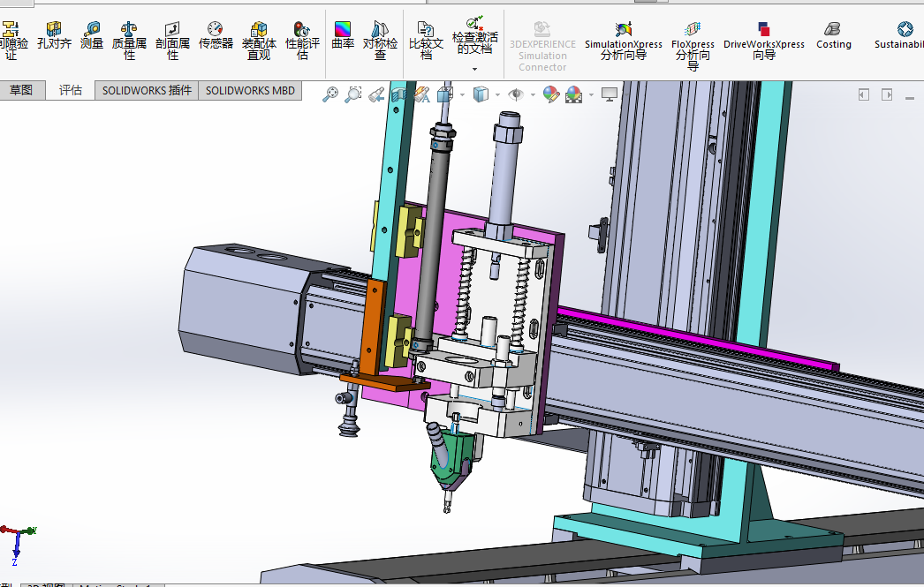Click the 孔对齐 hole alignment tool
The height and width of the screenshot is (587, 924).
click(54, 36)
